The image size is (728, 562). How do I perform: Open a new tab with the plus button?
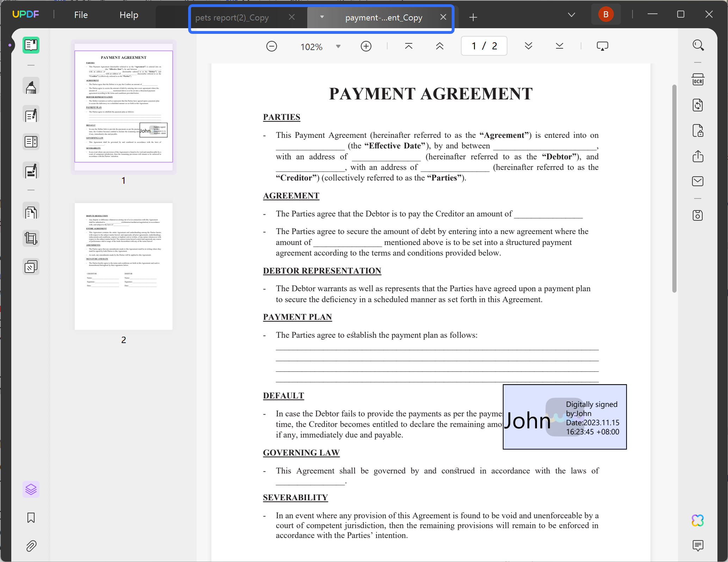point(473,17)
